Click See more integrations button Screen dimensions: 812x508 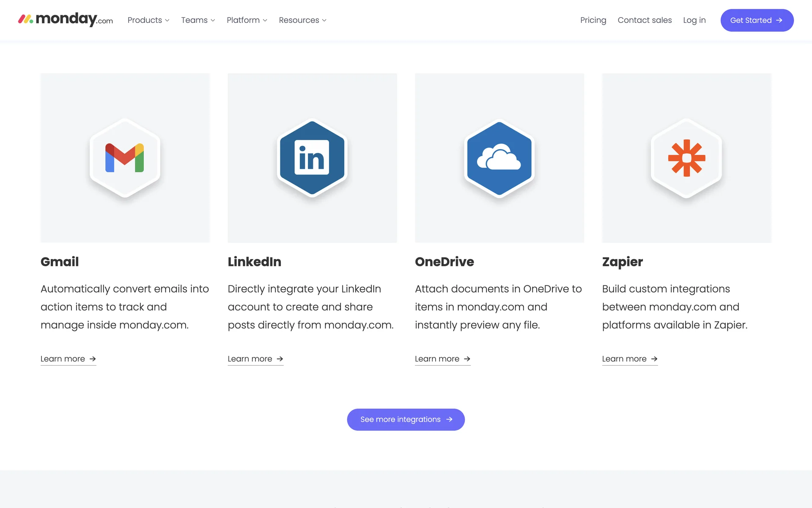(x=400, y=419)
